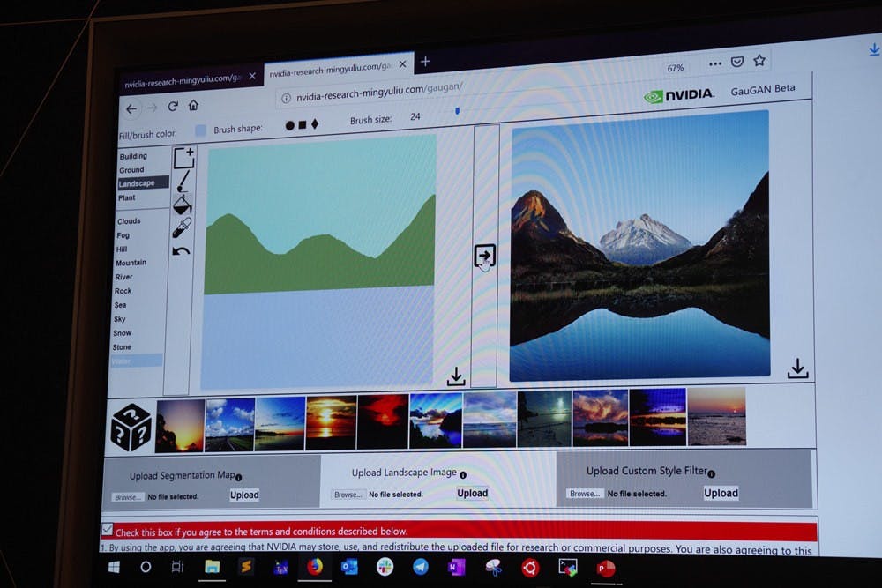Close the first browser tab
Image resolution: width=882 pixels, height=588 pixels.
[252, 76]
